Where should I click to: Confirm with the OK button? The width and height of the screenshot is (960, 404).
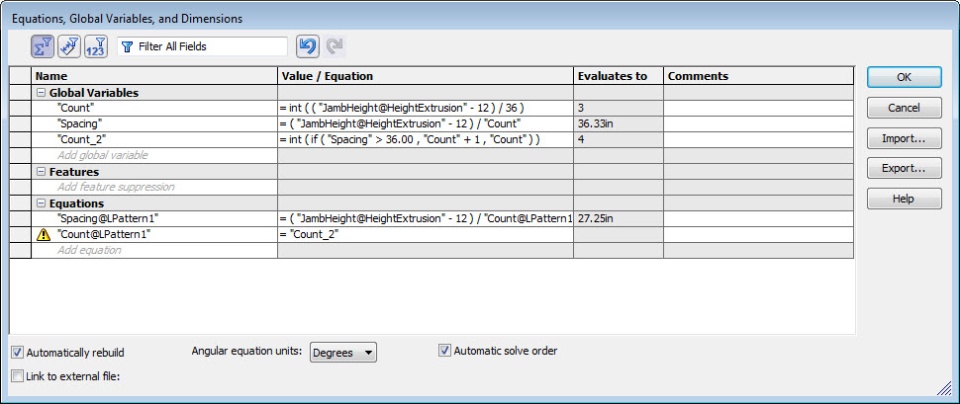904,77
